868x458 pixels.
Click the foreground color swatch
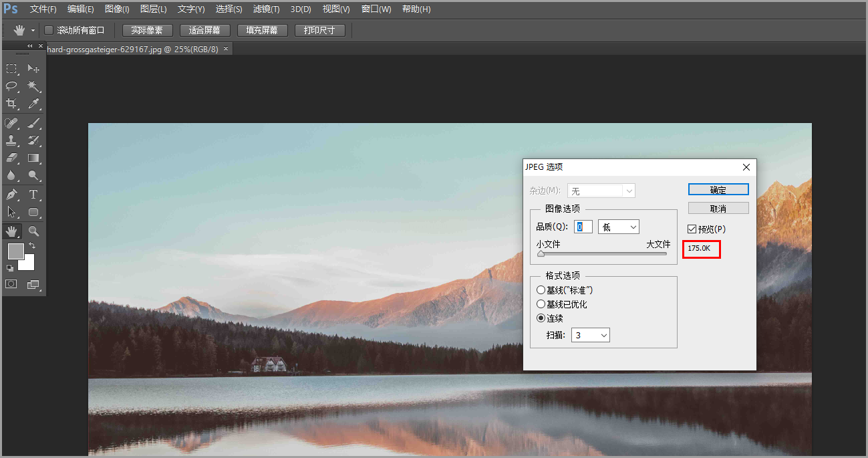coord(15,251)
